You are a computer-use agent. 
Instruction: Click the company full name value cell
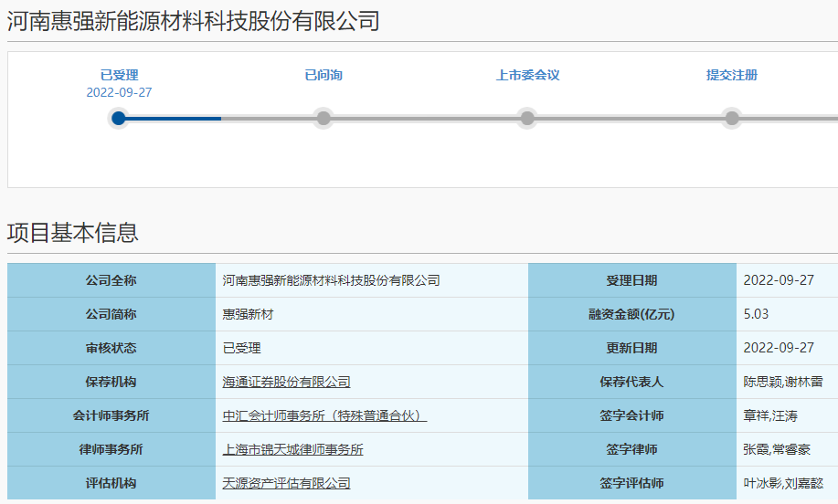(331, 280)
